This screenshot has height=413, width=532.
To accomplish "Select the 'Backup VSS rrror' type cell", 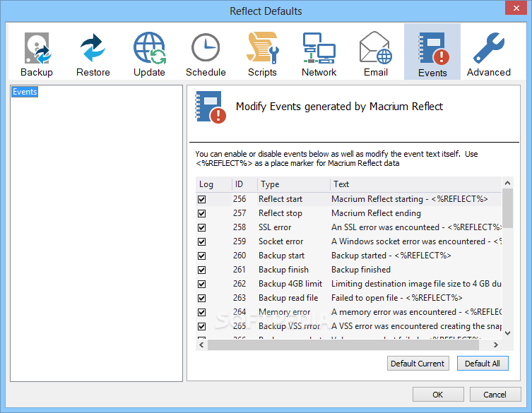I will [x=290, y=326].
